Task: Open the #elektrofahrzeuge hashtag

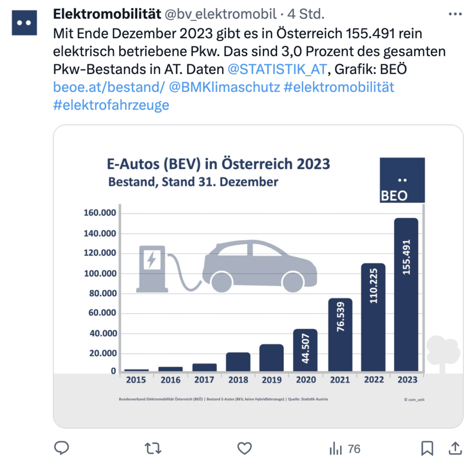Action: pyautogui.click(x=111, y=105)
